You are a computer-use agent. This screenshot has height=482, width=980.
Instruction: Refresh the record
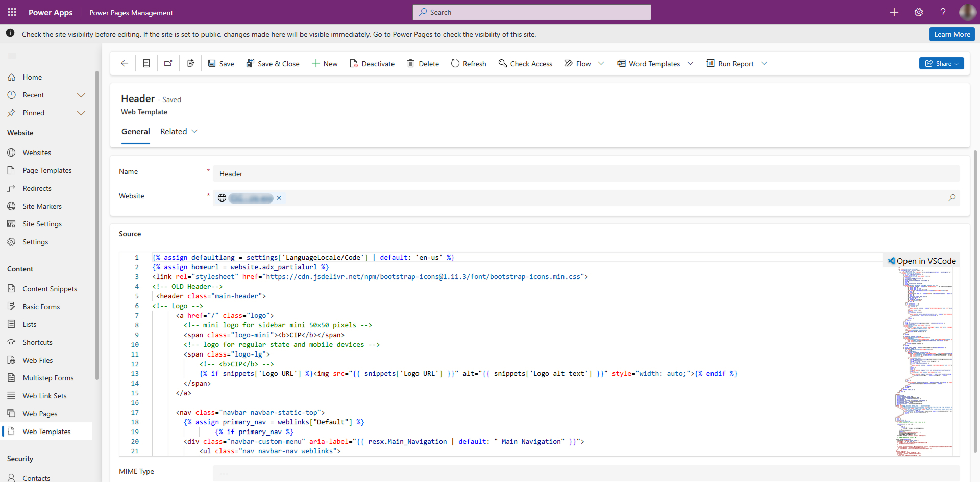coord(469,64)
